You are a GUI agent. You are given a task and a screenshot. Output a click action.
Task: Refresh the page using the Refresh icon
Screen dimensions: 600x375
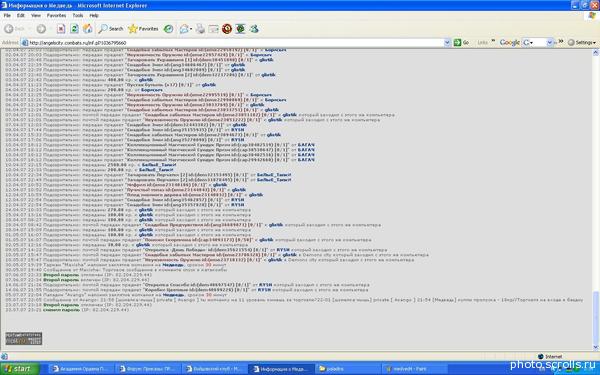pyautogui.click(x=74, y=29)
